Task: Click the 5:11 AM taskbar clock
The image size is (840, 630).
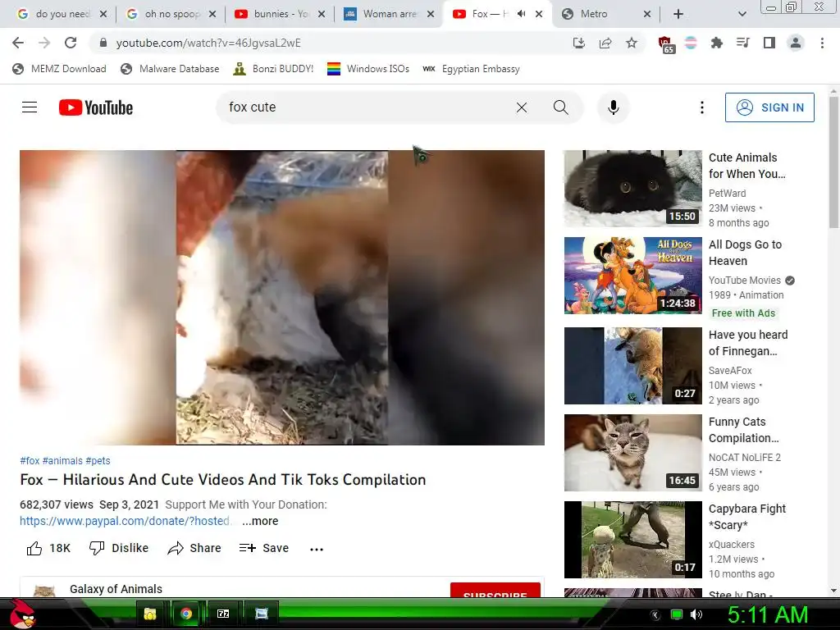Action: pos(767,614)
